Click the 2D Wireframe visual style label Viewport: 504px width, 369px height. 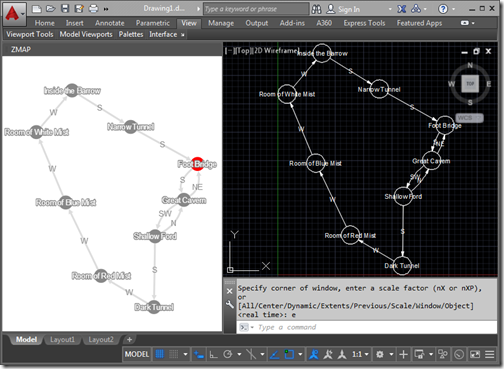tap(276, 51)
